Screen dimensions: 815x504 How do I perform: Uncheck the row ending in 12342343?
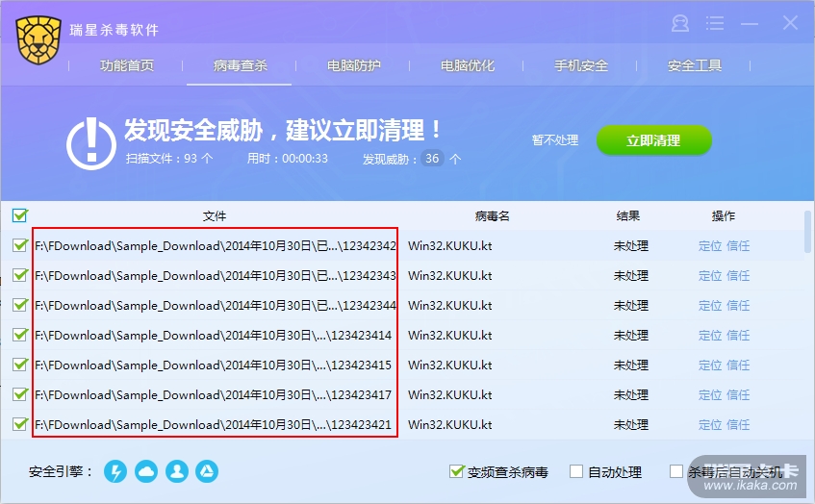(20, 275)
